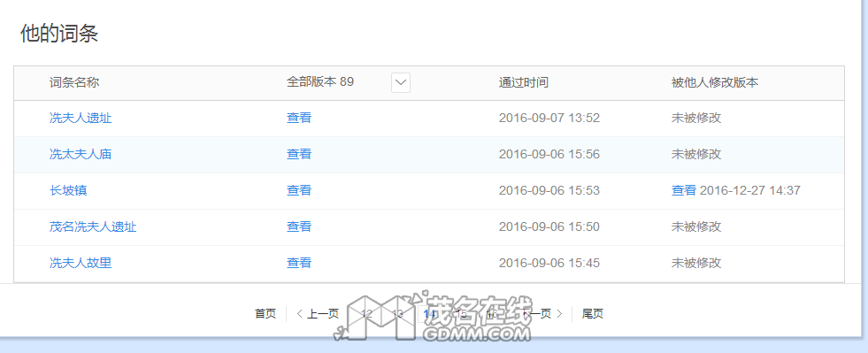This screenshot has height=353, width=868.
Task: Open the 茂名洗夫人遗址 entry link
Action: click(x=93, y=226)
